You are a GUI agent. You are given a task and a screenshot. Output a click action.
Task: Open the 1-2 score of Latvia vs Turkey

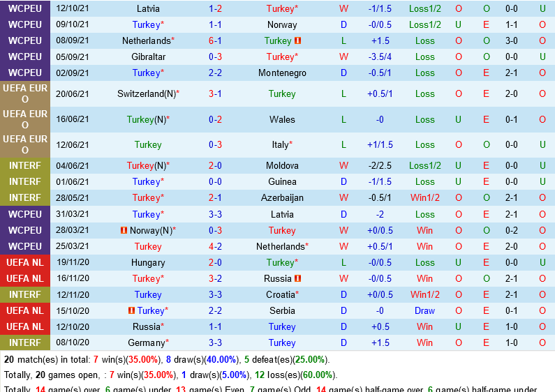(x=215, y=8)
